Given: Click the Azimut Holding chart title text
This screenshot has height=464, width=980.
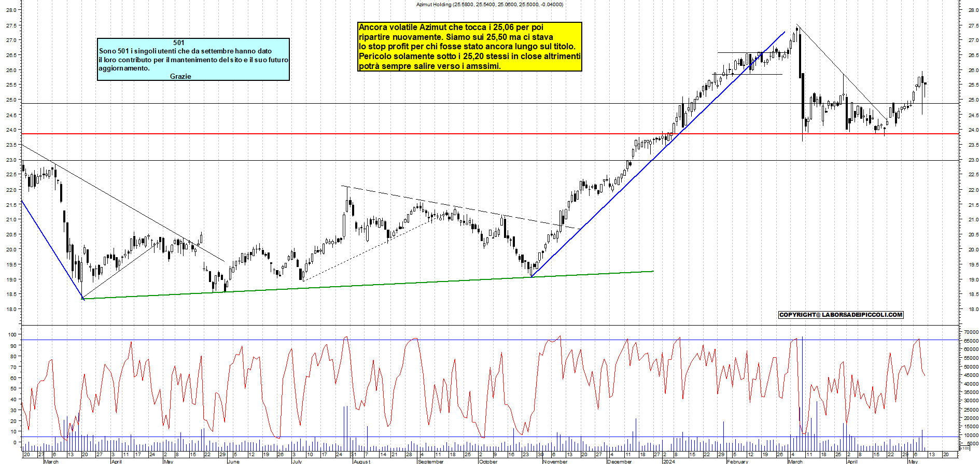Looking at the screenshot, I should click(x=489, y=4).
